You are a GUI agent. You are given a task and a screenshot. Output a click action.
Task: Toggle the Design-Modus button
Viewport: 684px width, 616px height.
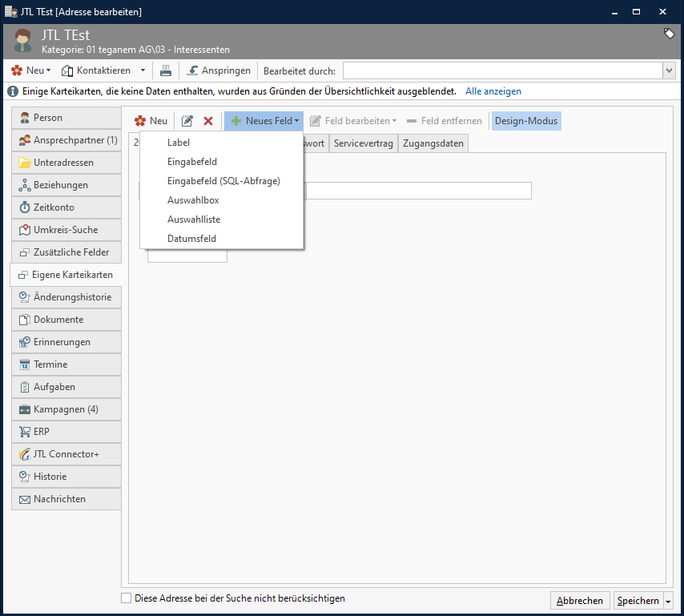[x=526, y=121]
